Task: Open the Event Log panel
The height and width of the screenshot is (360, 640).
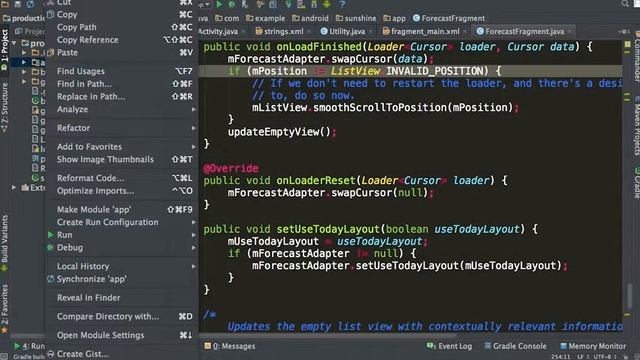Action: click(449, 346)
